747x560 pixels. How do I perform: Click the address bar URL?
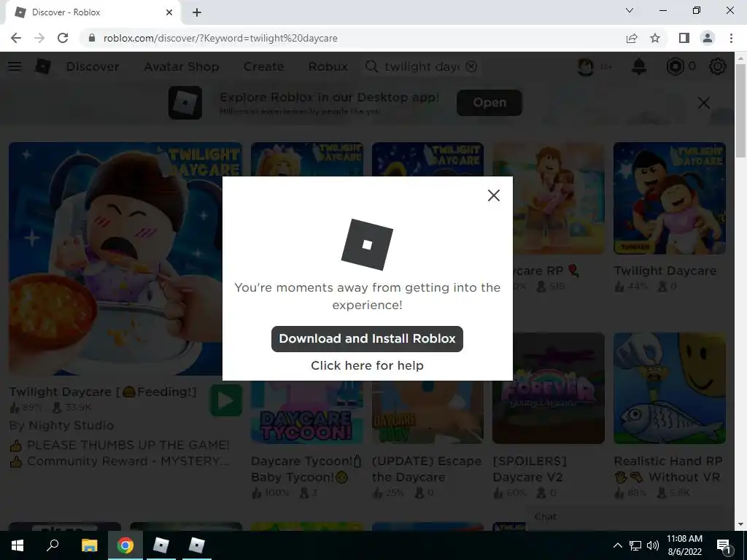click(220, 38)
